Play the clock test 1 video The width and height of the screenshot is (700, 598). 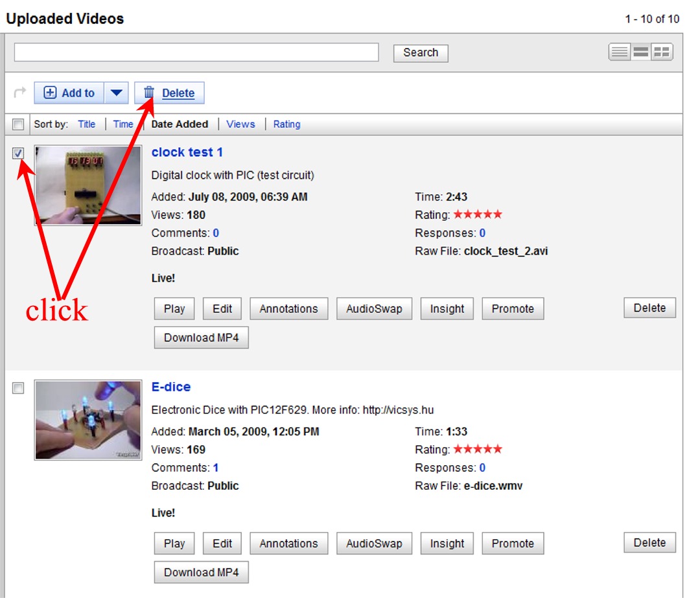coord(174,309)
